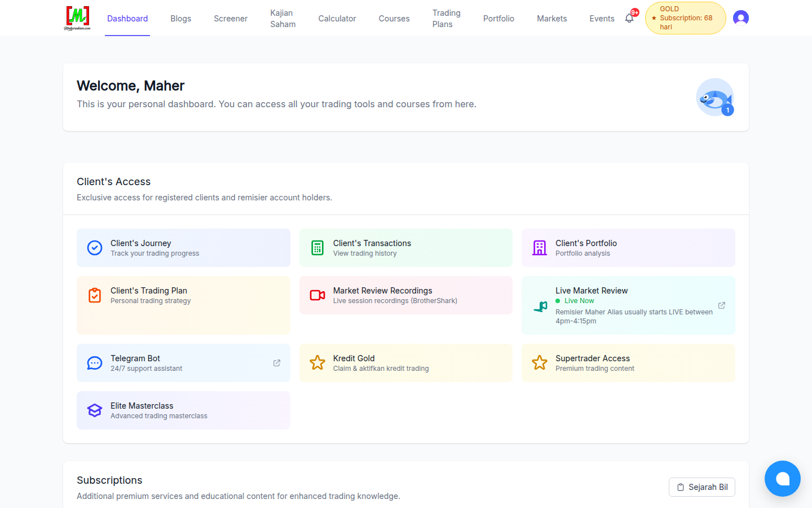Open the Telegram Bot card

point(183,363)
